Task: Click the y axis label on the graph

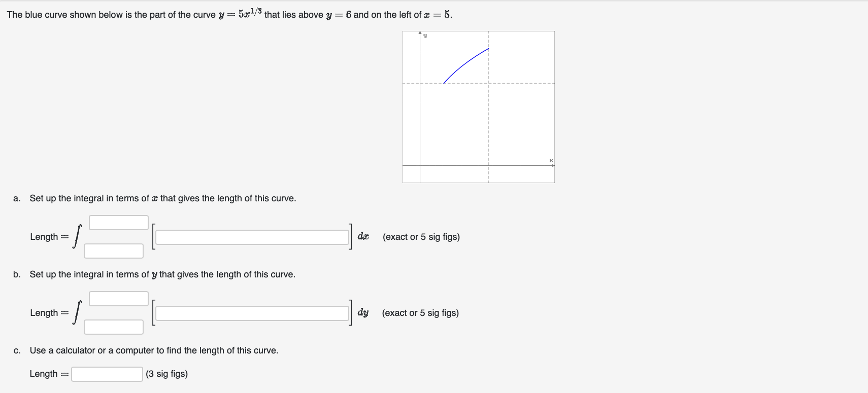Action: click(x=425, y=35)
